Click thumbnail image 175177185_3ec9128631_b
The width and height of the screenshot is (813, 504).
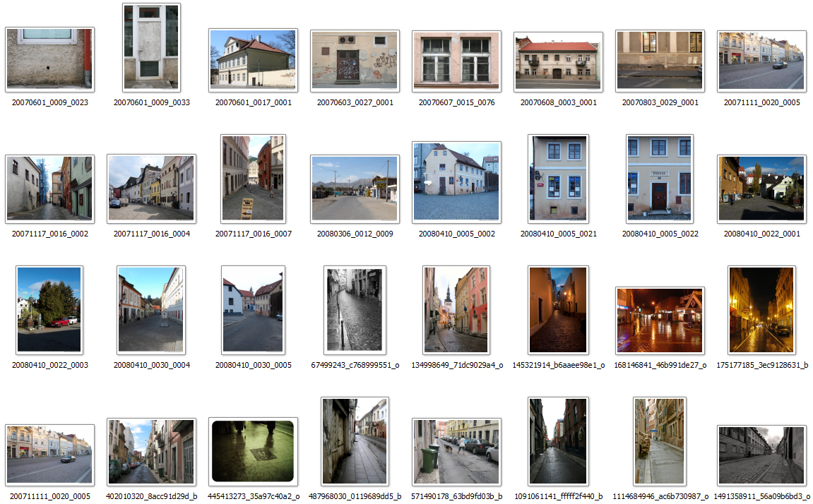(x=761, y=310)
